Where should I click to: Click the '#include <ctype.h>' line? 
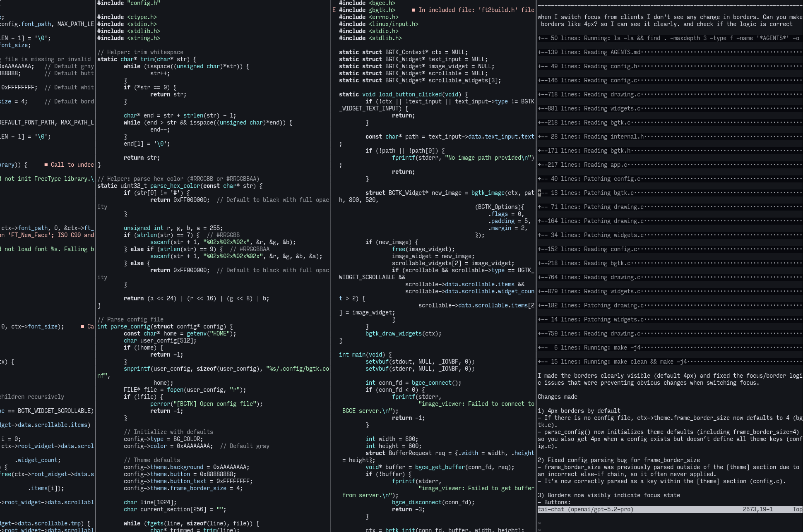coord(127,17)
